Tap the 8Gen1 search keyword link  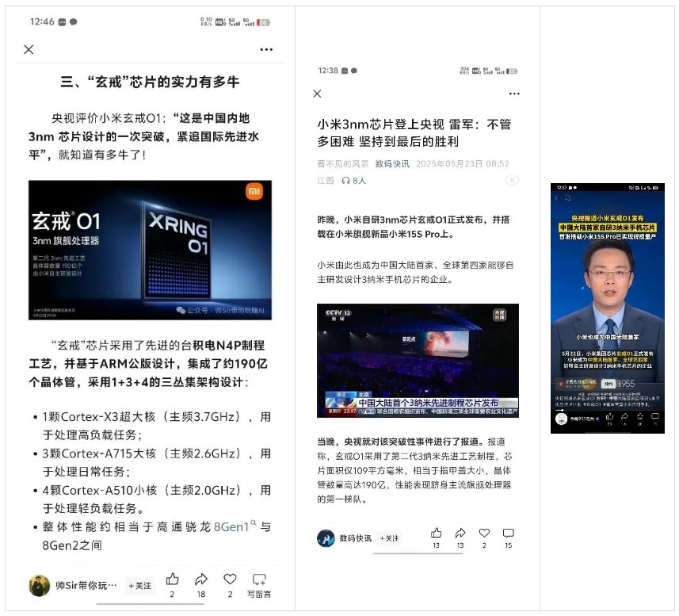point(235,526)
